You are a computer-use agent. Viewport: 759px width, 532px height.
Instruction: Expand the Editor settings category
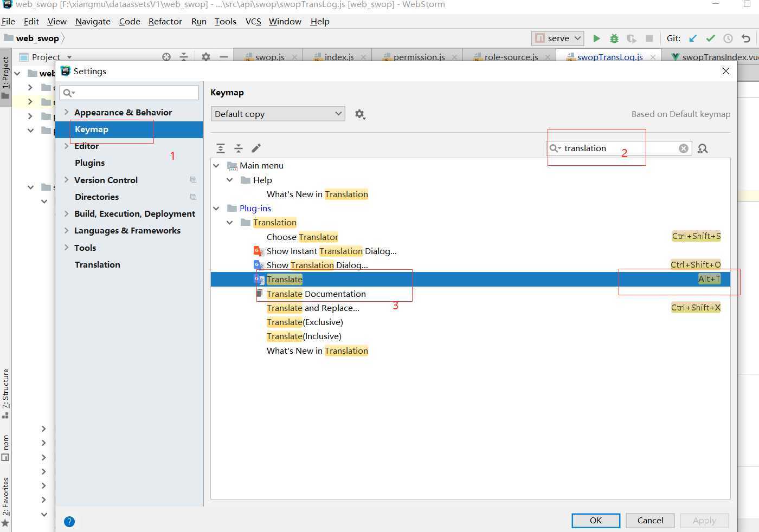tap(66, 146)
